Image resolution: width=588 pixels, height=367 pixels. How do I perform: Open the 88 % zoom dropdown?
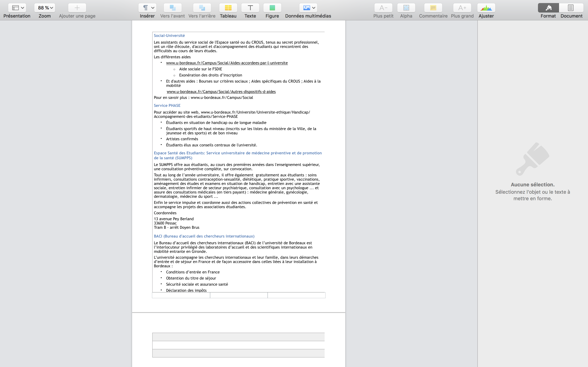pos(45,8)
